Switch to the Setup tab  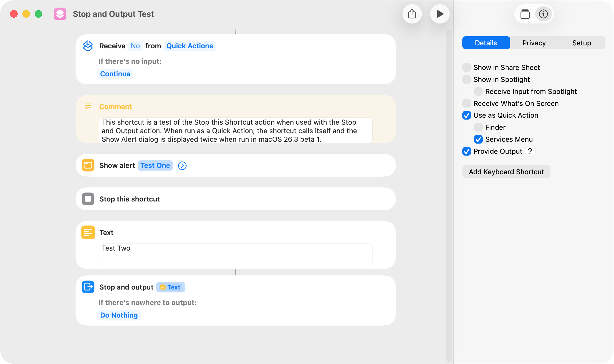point(581,43)
